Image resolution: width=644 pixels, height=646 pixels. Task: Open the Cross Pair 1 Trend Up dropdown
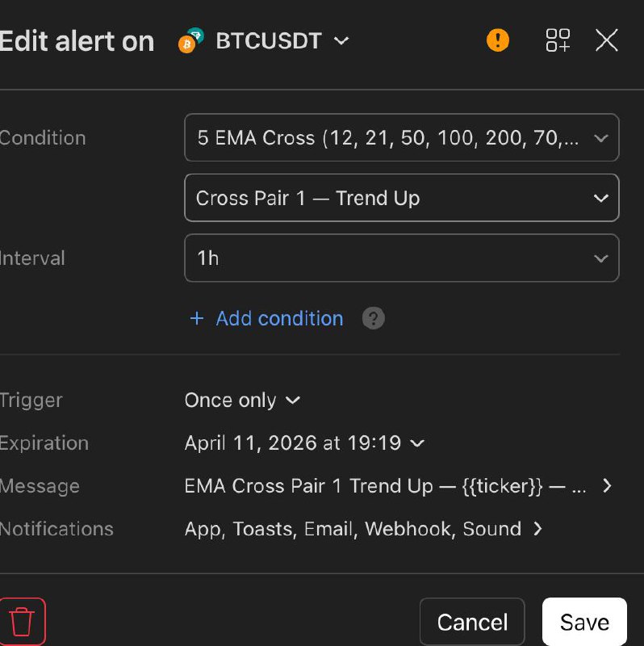(x=401, y=198)
